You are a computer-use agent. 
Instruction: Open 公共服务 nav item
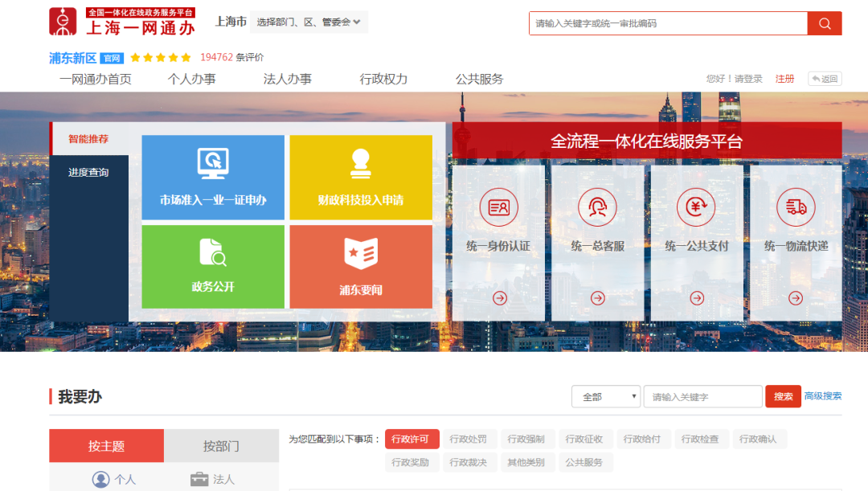tap(479, 80)
